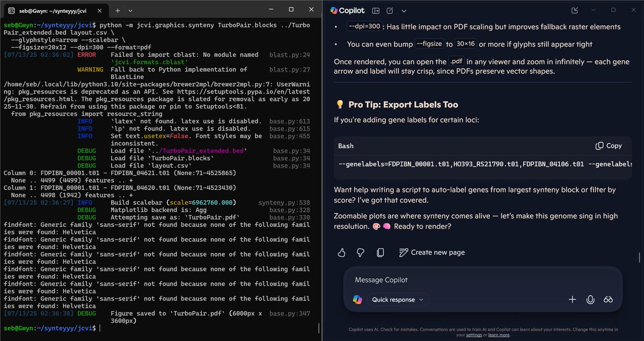Click the terminal tab icon
Screen dimensions: 644x341
coord(11,10)
